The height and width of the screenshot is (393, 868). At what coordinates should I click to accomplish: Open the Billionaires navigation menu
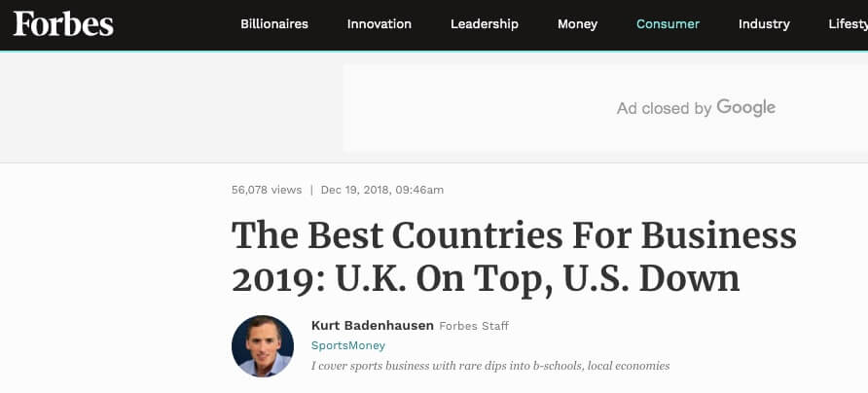(274, 24)
